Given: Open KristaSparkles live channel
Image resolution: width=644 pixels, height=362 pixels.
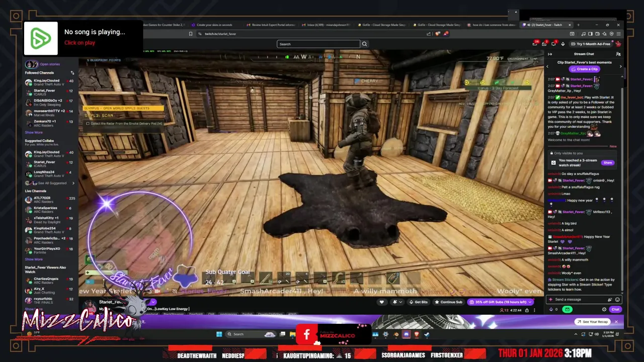Looking at the screenshot, I should (x=49, y=210).
